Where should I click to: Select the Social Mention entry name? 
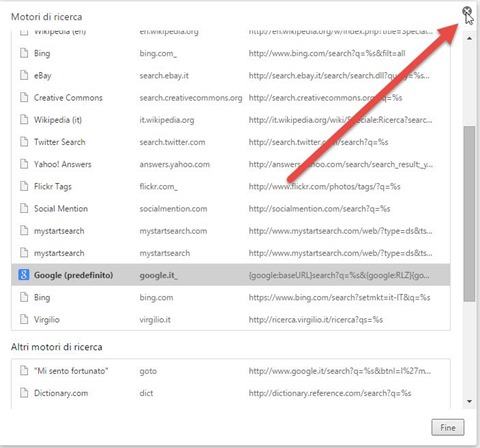point(61,209)
